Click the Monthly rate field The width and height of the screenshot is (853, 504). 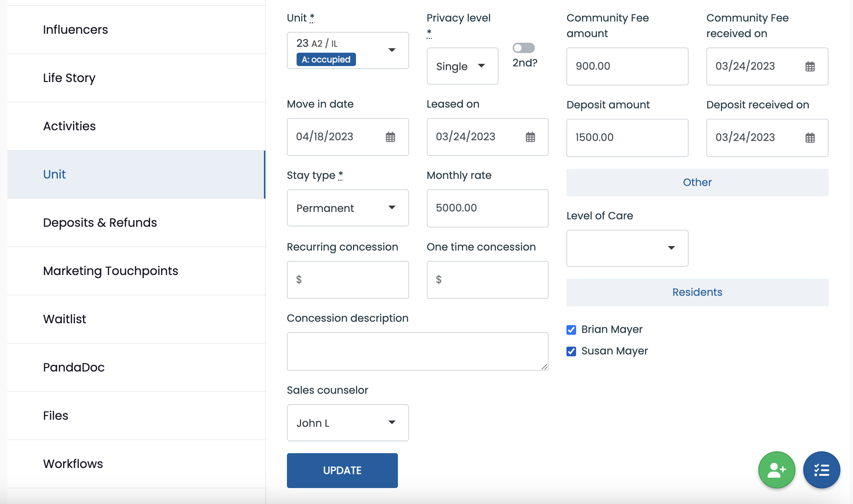tap(487, 208)
